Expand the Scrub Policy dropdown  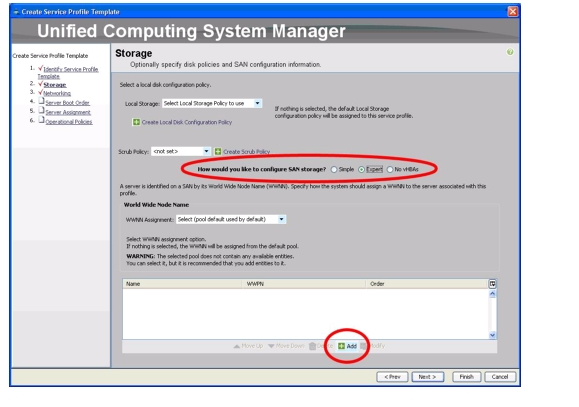[x=181, y=151]
